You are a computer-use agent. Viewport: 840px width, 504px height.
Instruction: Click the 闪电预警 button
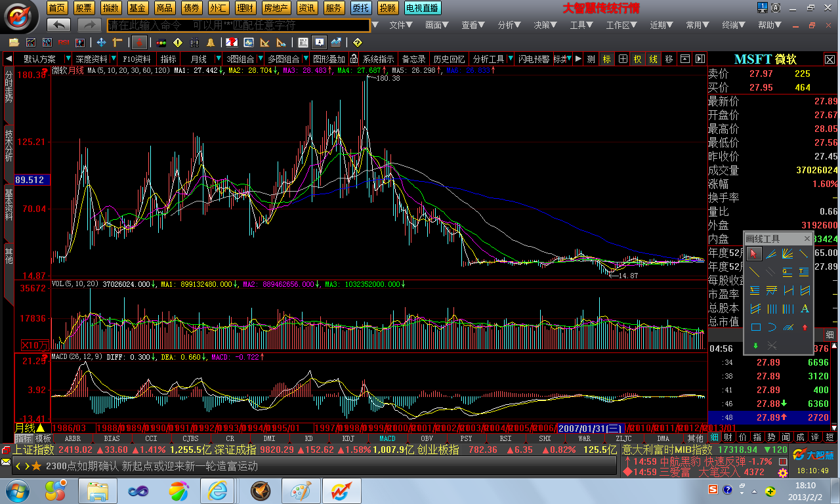(534, 59)
